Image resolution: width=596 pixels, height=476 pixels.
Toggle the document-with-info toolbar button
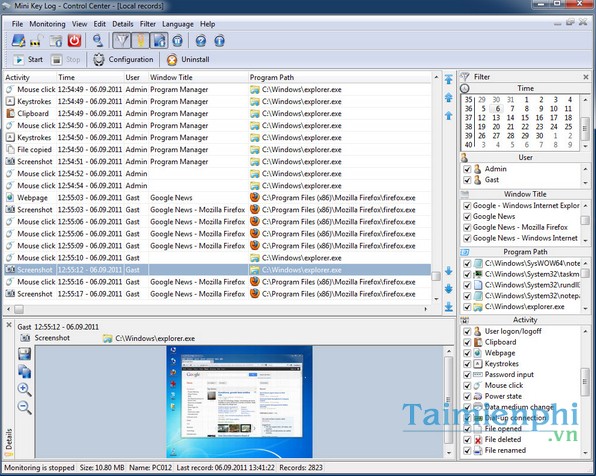159,41
